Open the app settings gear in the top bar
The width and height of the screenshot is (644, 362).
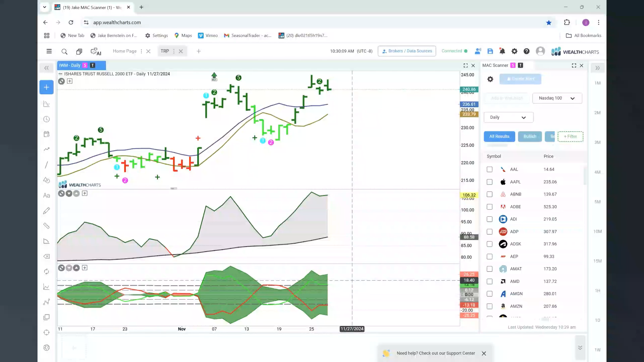[514, 51]
